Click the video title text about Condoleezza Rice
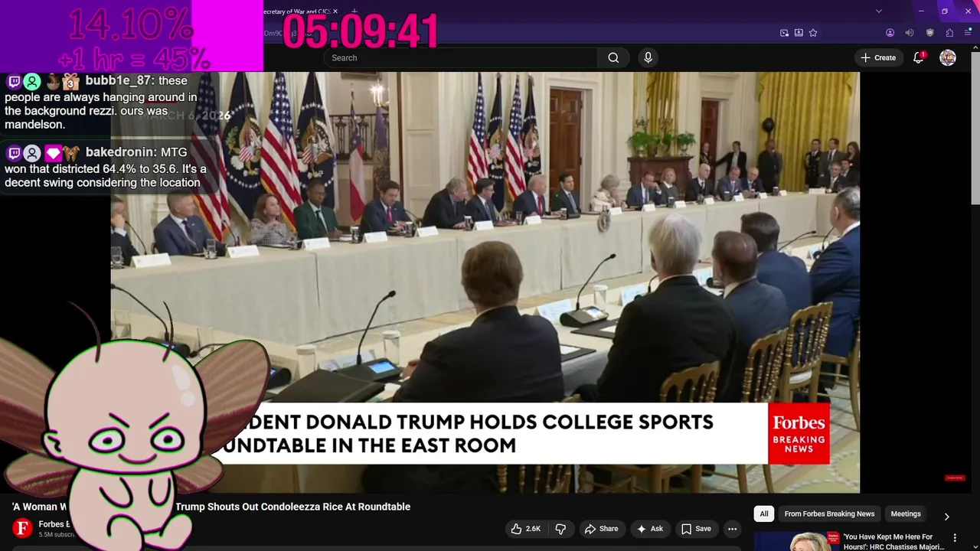Screen dimensions: 980x551 pyautogui.click(x=293, y=507)
